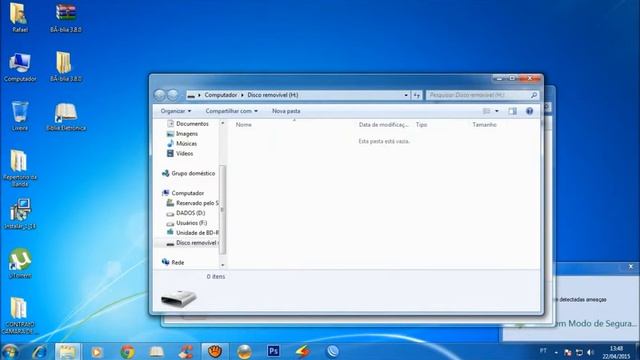Click the navigation pane scrollbar down arrow
The image size is (640, 360).
(x=222, y=265)
